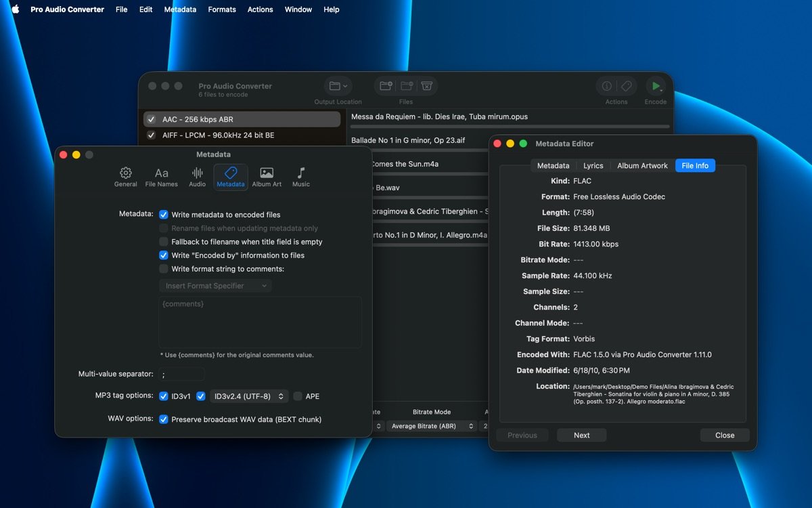Image resolution: width=812 pixels, height=508 pixels.
Task: Toggle the ID3v2.4 tag checkbox
Action: 200,396
